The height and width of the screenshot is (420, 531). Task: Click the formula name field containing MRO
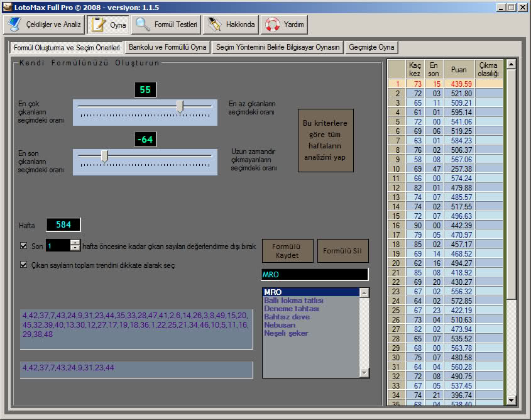point(315,274)
